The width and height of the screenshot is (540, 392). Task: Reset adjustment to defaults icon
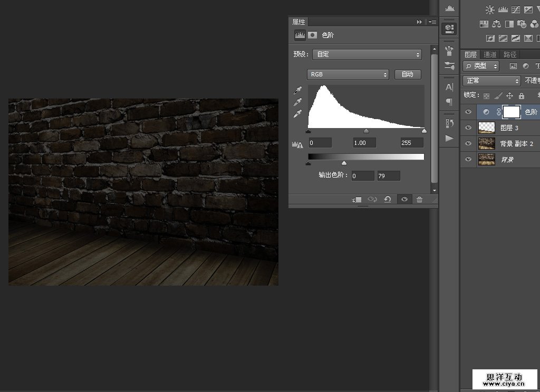388,200
